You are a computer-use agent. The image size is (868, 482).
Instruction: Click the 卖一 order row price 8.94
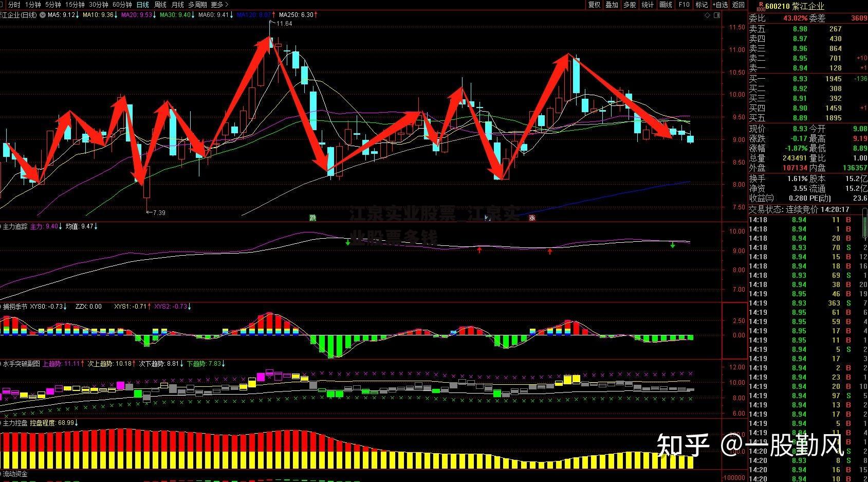[x=800, y=68]
